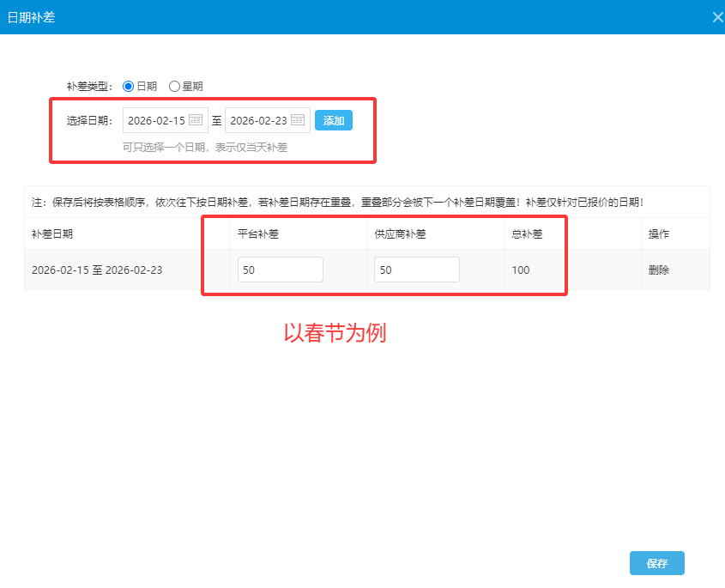Click 删除 link in the 操作 column
This screenshot has width=725, height=588.
tap(659, 270)
